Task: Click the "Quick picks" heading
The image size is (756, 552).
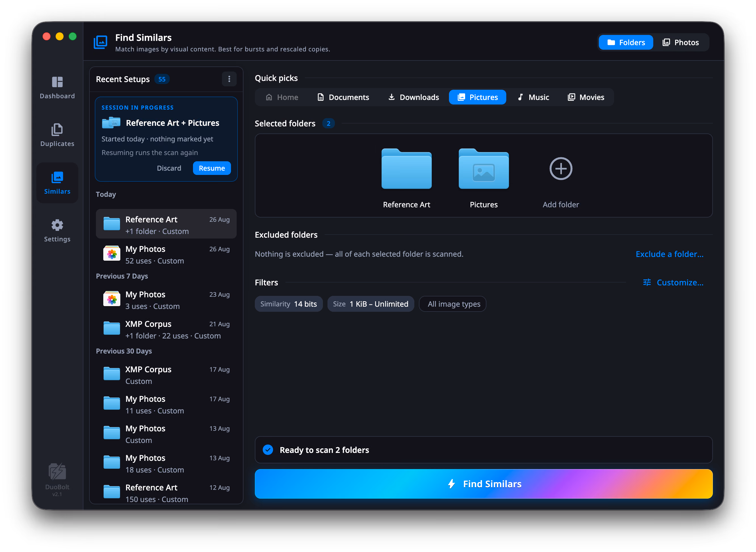Action: click(x=276, y=78)
